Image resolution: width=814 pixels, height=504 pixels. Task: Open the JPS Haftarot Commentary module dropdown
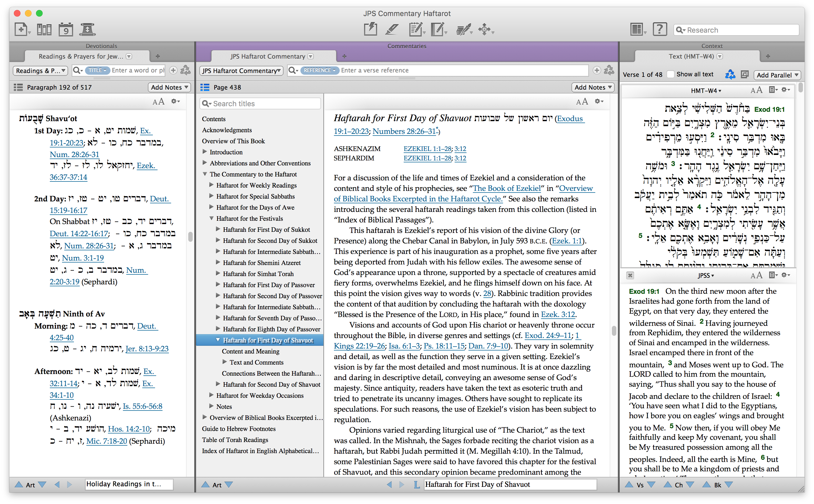pyautogui.click(x=241, y=71)
